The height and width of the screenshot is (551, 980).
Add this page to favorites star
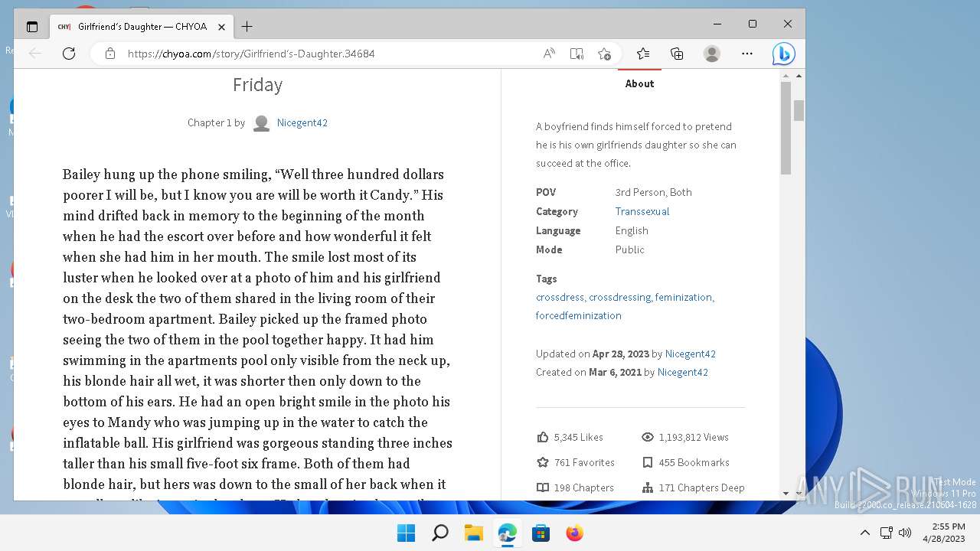[x=604, y=54]
